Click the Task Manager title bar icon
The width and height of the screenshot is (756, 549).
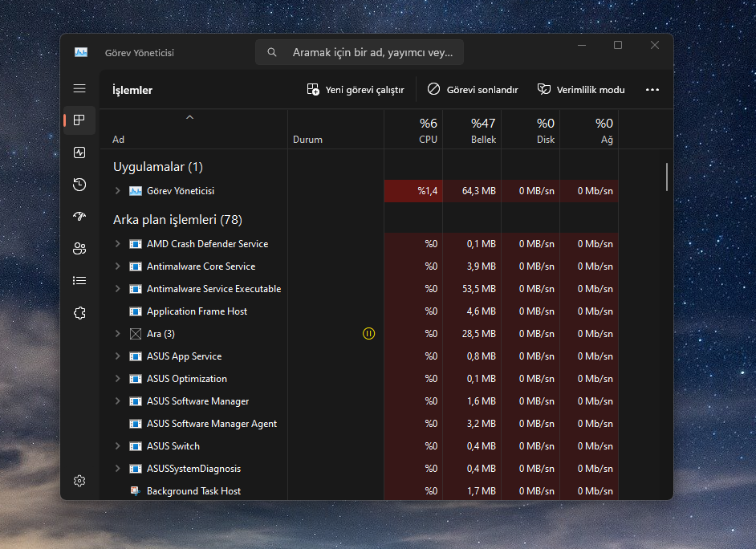tap(81, 52)
